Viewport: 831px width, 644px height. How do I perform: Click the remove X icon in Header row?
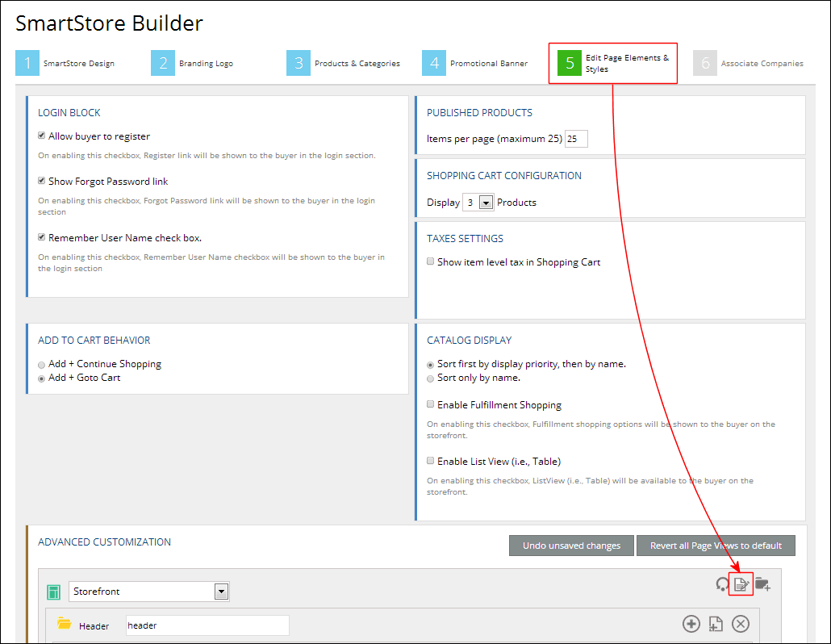click(741, 624)
